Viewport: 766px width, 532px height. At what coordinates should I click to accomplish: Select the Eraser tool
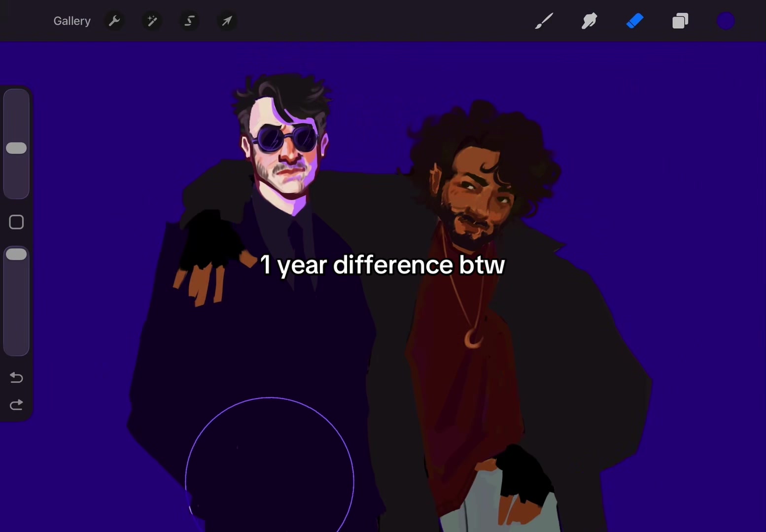tap(635, 21)
